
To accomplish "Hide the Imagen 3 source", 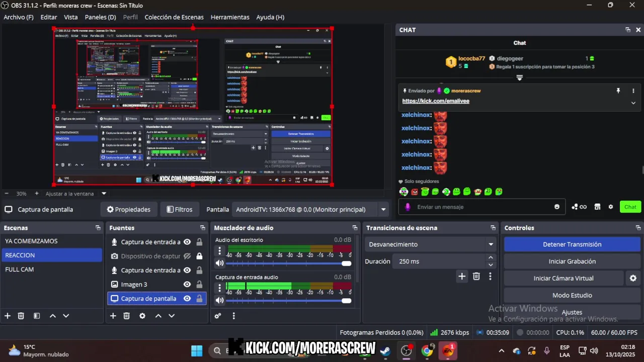I will [187, 284].
